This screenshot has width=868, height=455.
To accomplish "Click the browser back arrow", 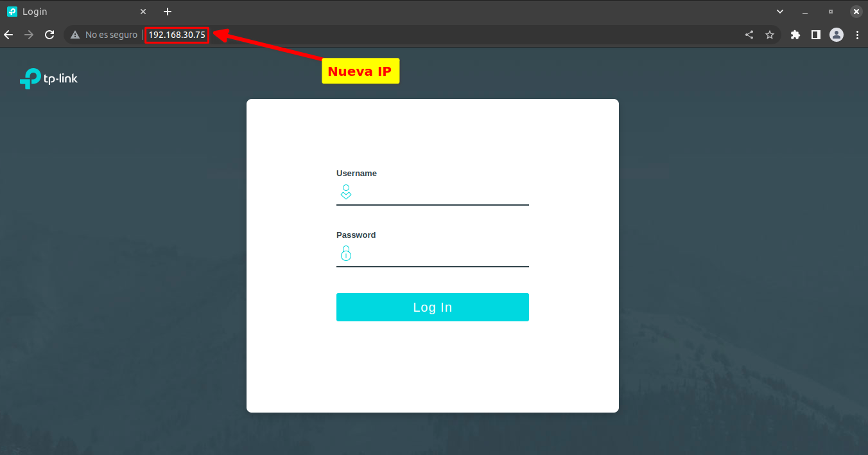I will pos(8,35).
